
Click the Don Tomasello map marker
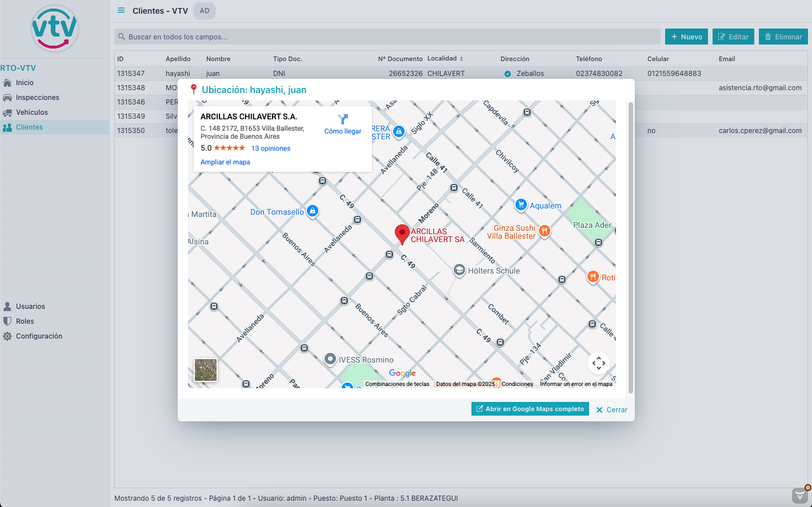click(x=312, y=211)
